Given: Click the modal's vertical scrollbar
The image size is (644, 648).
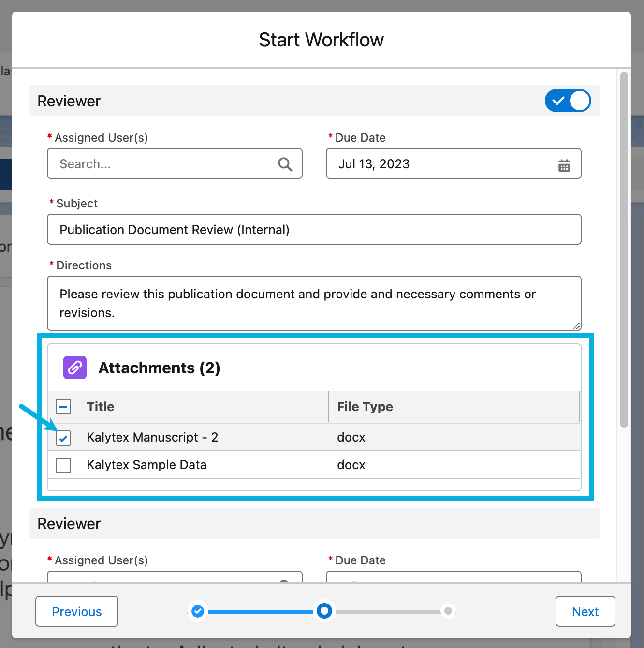Looking at the screenshot, I should [624, 249].
